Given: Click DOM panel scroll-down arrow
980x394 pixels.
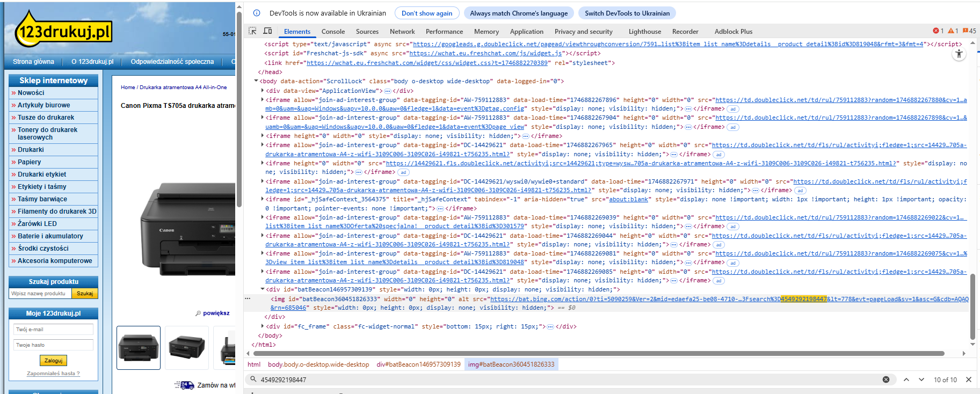Looking at the screenshot, I should [972, 344].
